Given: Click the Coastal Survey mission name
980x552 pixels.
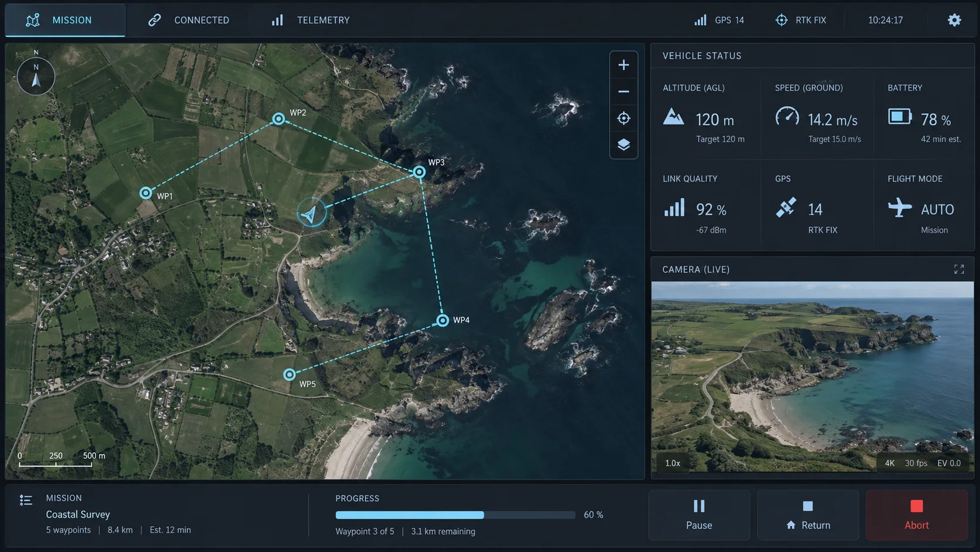Looking at the screenshot, I should tap(78, 514).
